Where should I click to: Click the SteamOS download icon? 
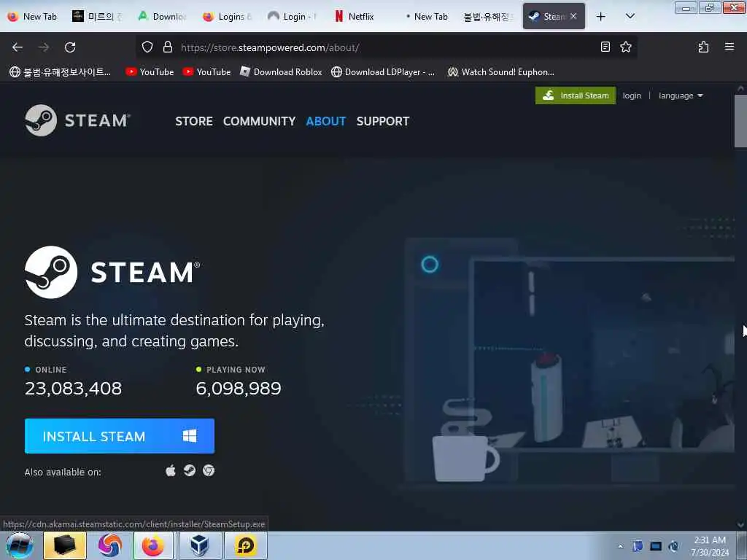(190, 471)
